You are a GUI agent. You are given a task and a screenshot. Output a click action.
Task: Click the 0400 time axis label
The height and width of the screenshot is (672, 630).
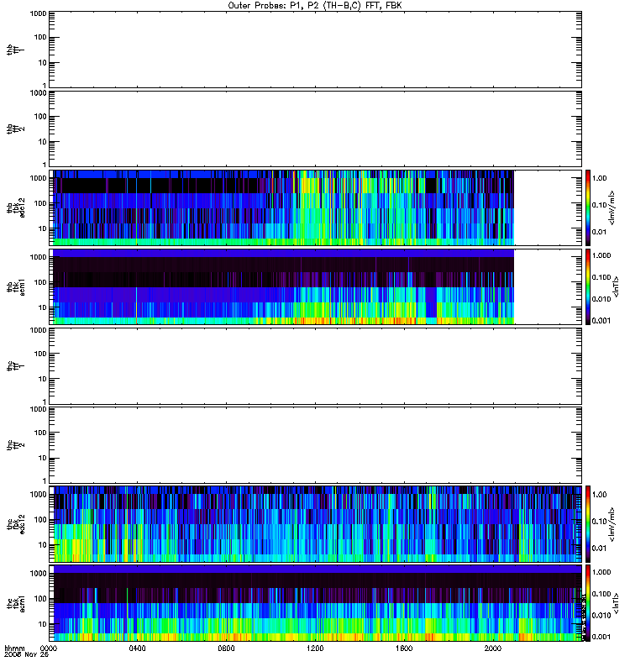click(138, 648)
